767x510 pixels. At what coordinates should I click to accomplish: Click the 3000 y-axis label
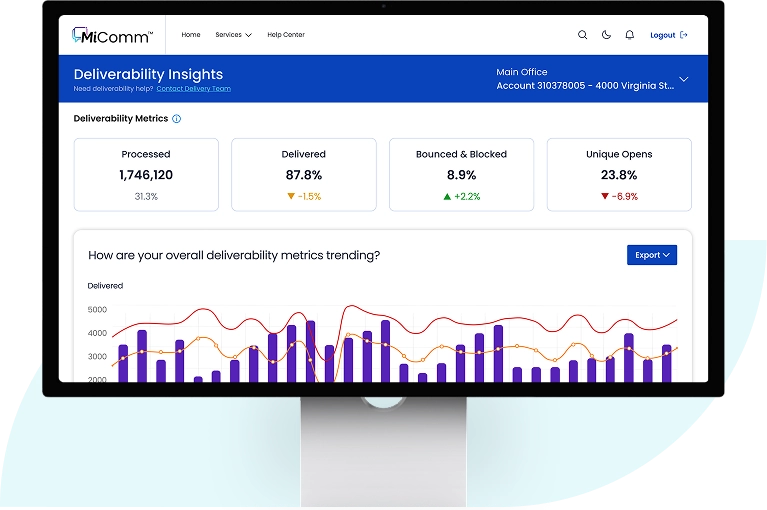(97, 356)
